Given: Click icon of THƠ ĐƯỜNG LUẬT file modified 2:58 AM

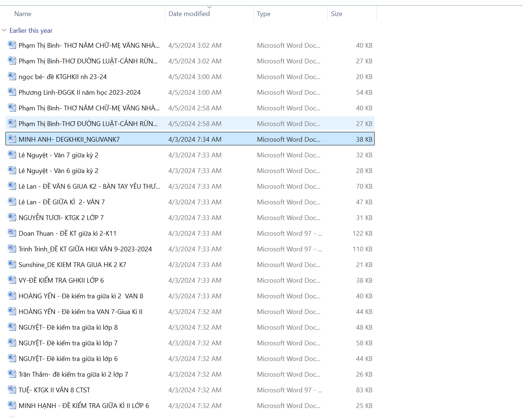Looking at the screenshot, I should point(12,123).
